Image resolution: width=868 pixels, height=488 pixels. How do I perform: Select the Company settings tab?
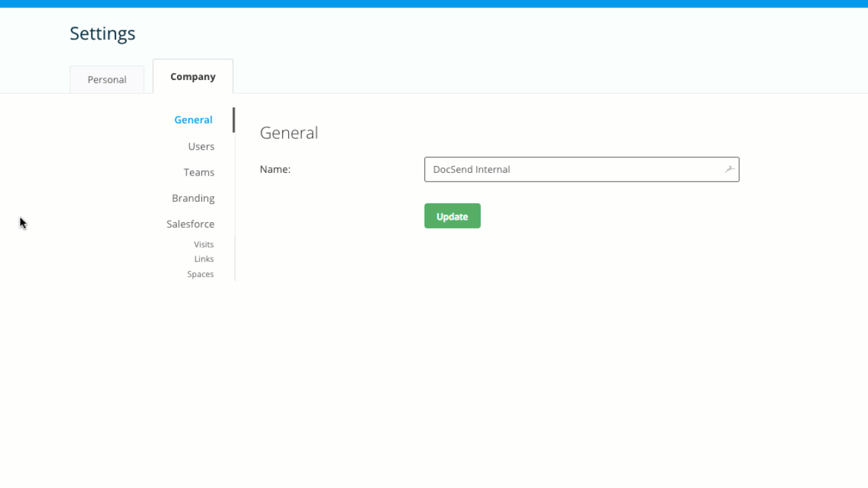193,77
